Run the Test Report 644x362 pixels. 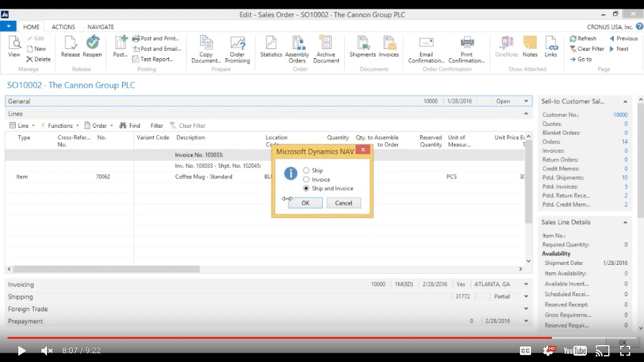[x=153, y=59]
